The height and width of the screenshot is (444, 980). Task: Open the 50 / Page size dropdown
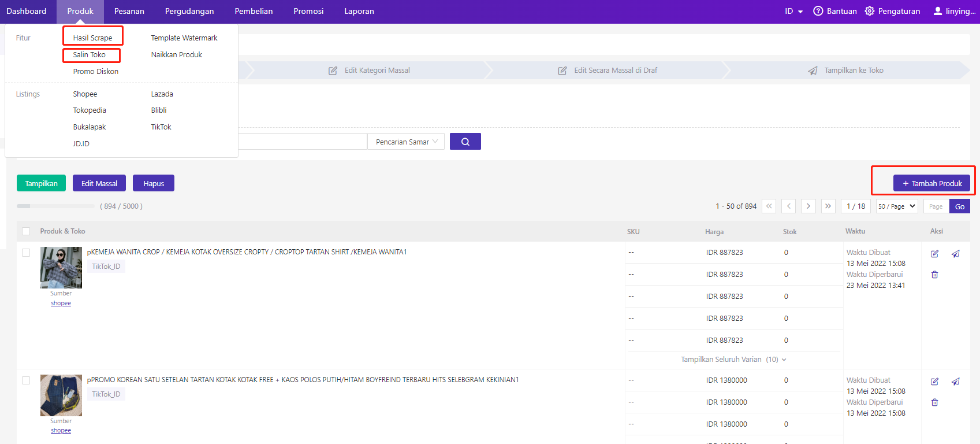click(897, 206)
